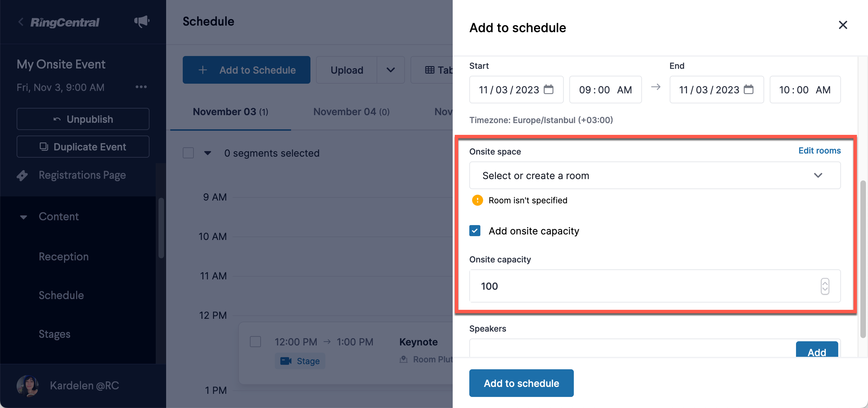868x408 pixels.
Task: Switch to the November 04 tab
Action: point(351,112)
